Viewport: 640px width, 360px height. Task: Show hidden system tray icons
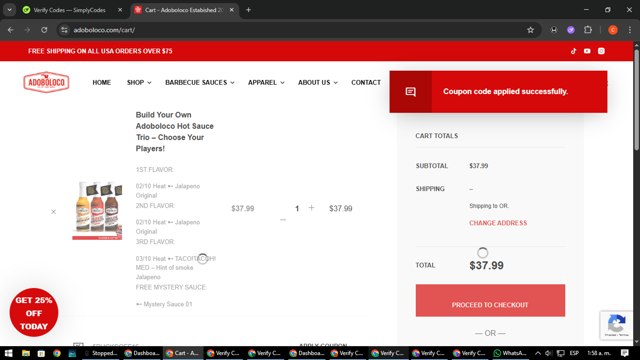click(538, 353)
